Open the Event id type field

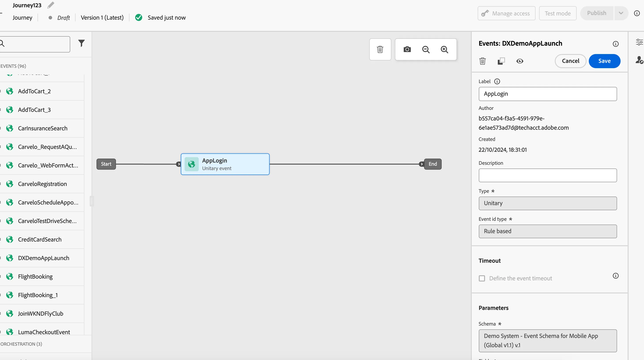pos(547,231)
